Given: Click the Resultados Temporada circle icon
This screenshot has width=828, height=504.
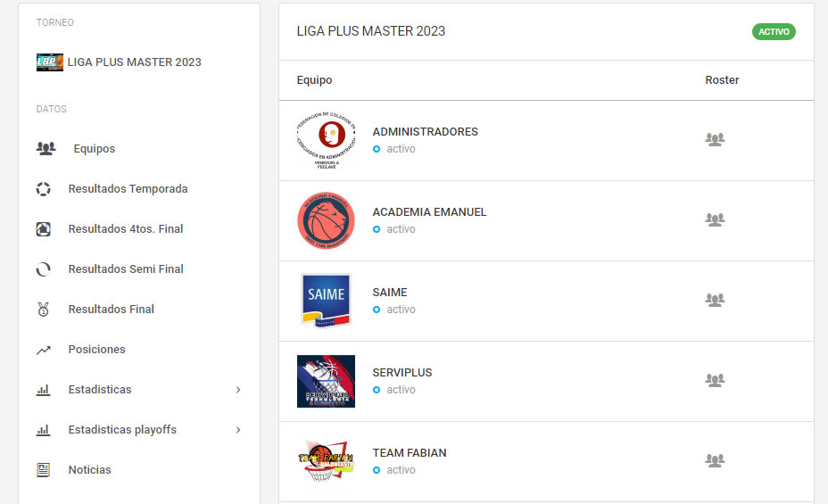Looking at the screenshot, I should tap(44, 189).
